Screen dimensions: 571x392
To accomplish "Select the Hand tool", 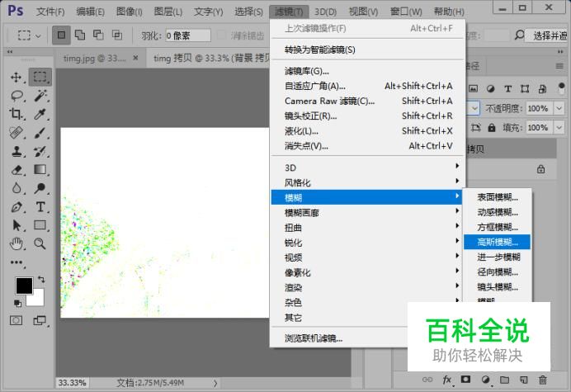I will tap(17, 243).
